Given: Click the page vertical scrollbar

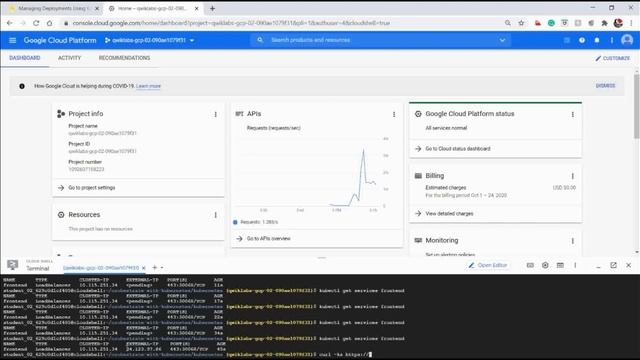Looking at the screenshot, I should (636, 107).
